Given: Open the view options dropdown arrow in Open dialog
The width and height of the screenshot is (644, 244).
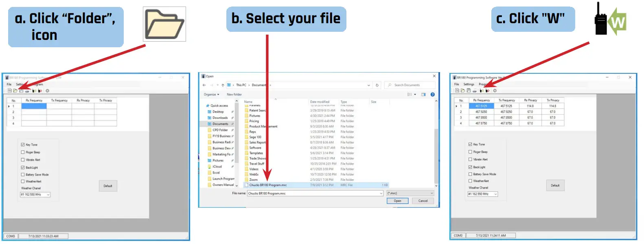Looking at the screenshot, I should point(415,95).
